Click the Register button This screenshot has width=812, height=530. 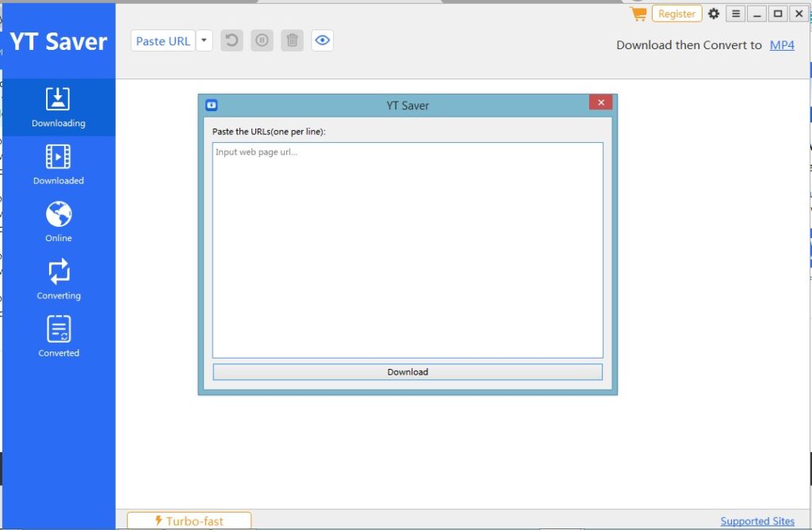[x=677, y=14]
